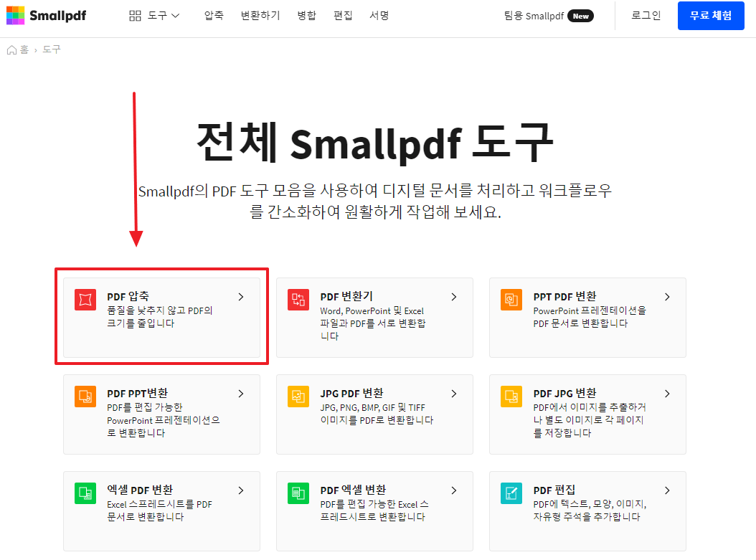Click the 도구 breadcrumb item
This screenshot has height=560, width=756.
(x=52, y=49)
